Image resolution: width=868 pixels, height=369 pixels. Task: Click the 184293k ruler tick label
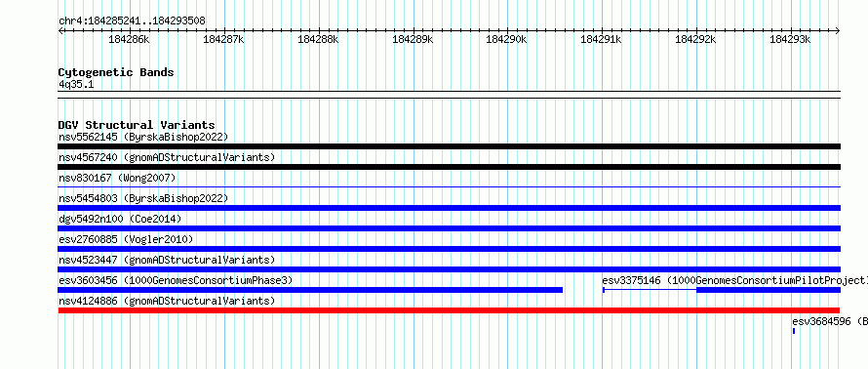point(790,39)
